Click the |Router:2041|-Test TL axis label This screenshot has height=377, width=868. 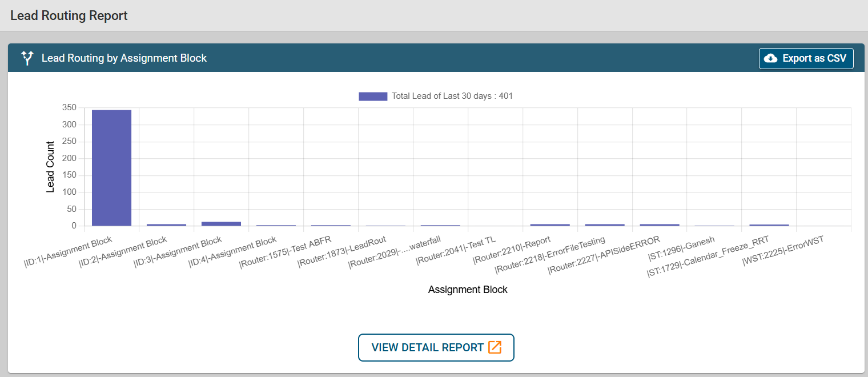point(456,251)
